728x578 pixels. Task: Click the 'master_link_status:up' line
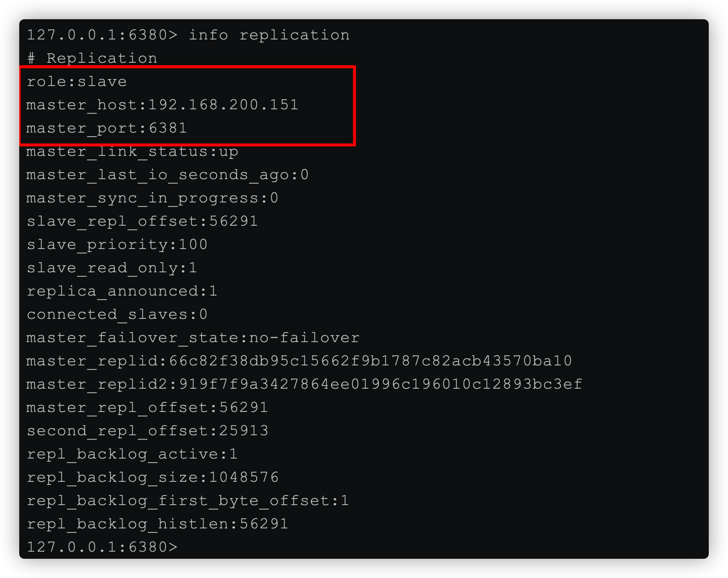132,151
